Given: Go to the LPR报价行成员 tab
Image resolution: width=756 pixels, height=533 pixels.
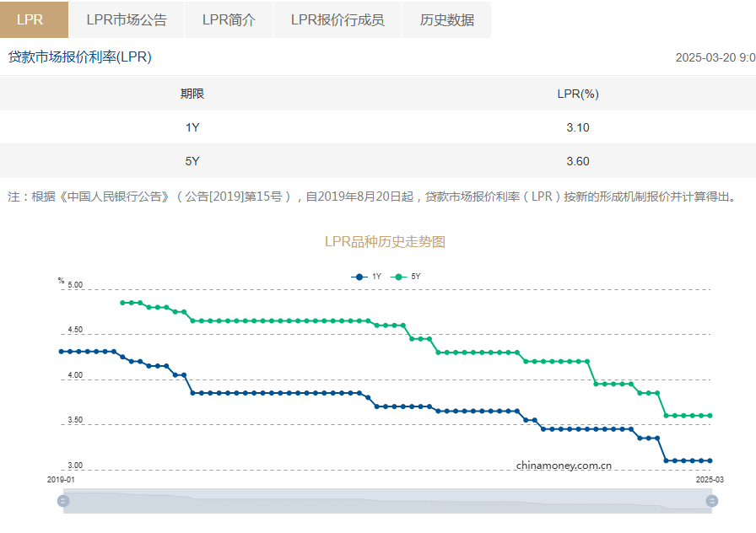Looking at the screenshot, I should [337, 19].
